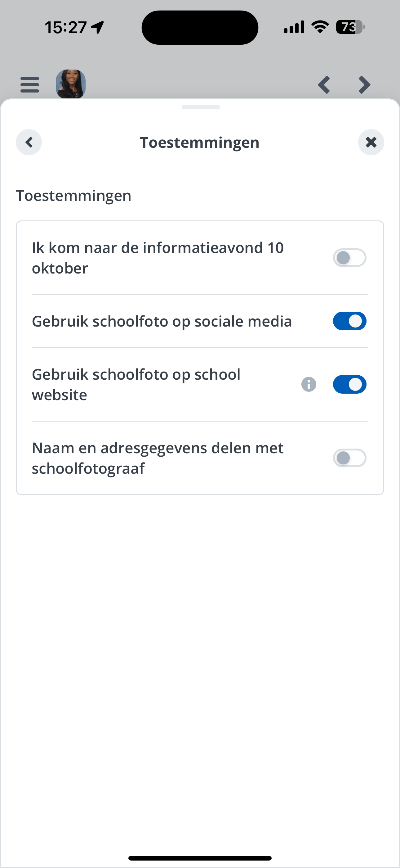Tap the Wi-Fi status icon
The height and width of the screenshot is (868, 400).
320,27
